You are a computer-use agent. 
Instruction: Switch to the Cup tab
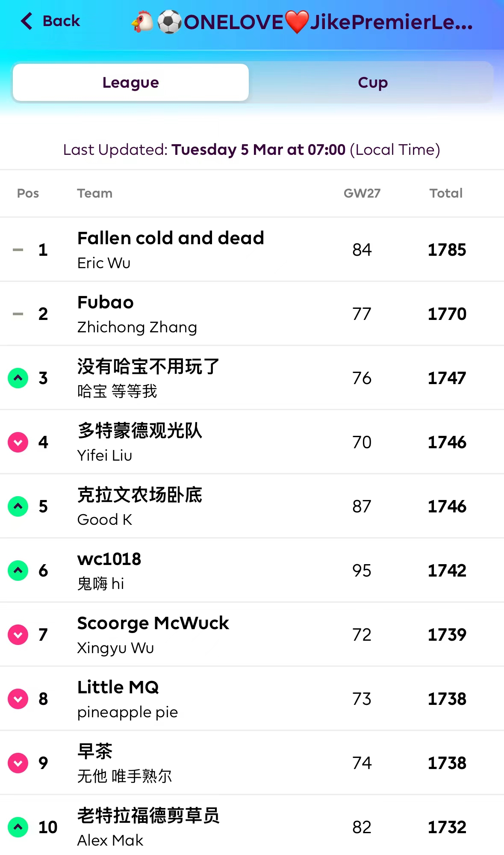pyautogui.click(x=372, y=83)
